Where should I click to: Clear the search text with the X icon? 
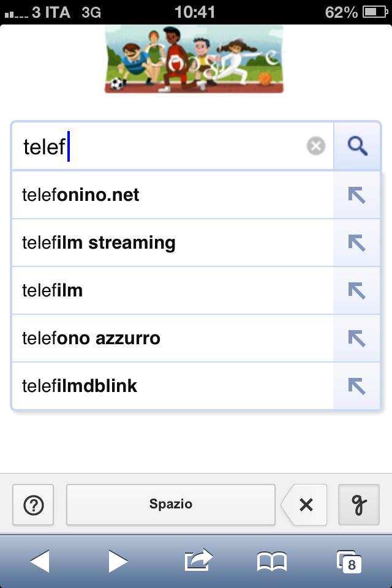(316, 146)
